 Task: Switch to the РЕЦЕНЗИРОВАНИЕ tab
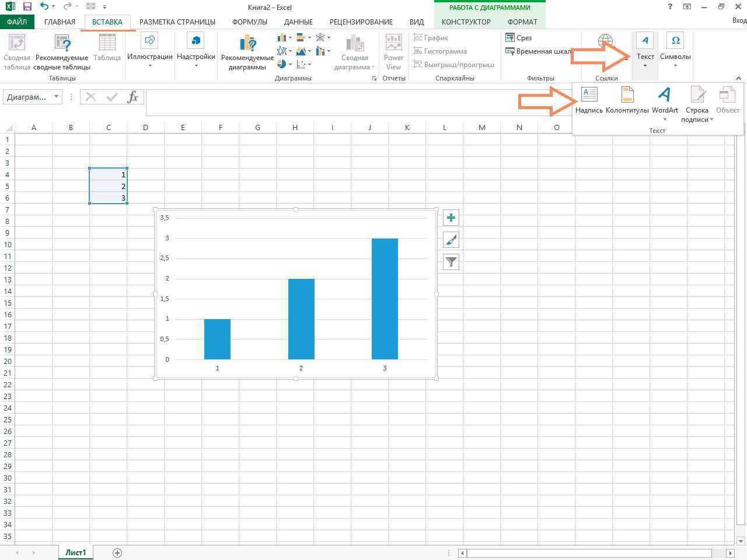361,22
